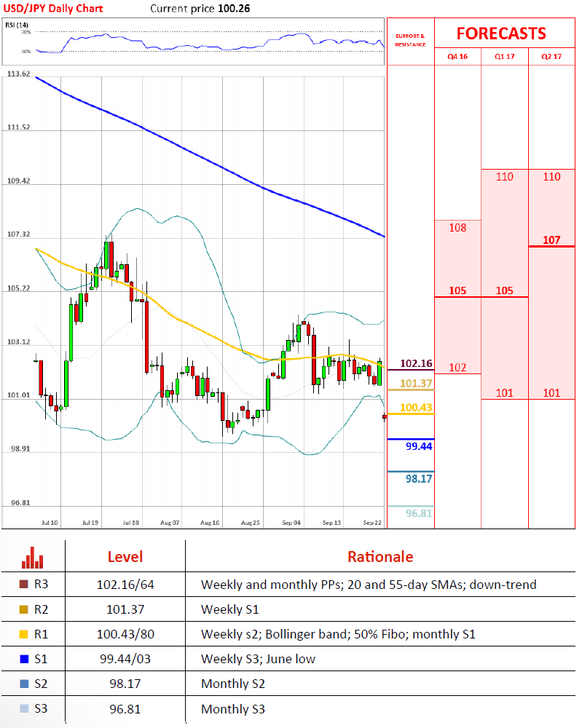Click the '101.37' level cell in table
The image size is (582, 728).
tap(125, 609)
